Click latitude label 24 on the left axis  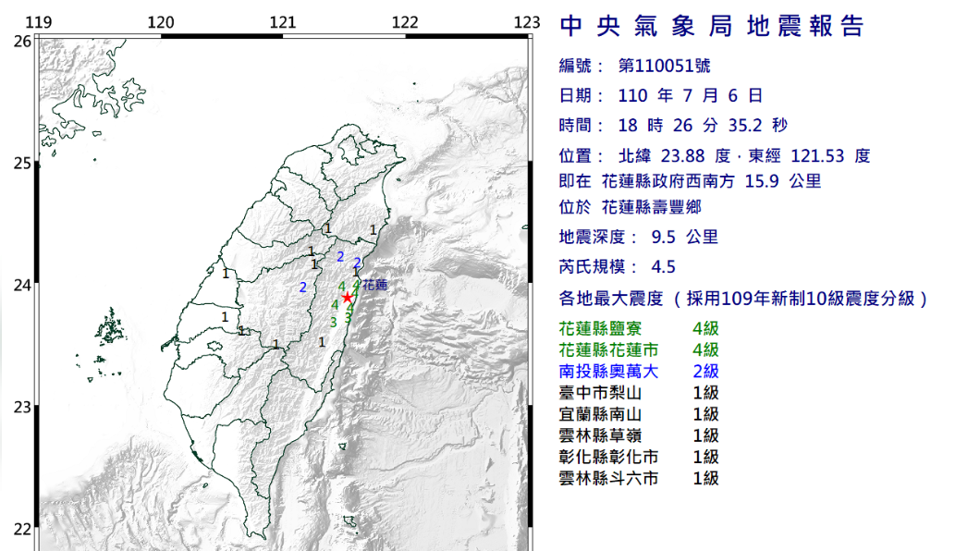[x=22, y=285]
